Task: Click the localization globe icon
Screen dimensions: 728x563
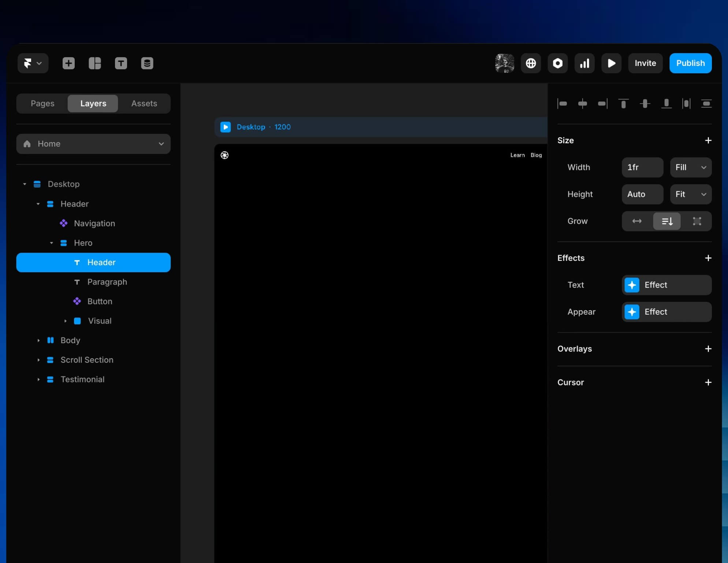Action: (531, 63)
